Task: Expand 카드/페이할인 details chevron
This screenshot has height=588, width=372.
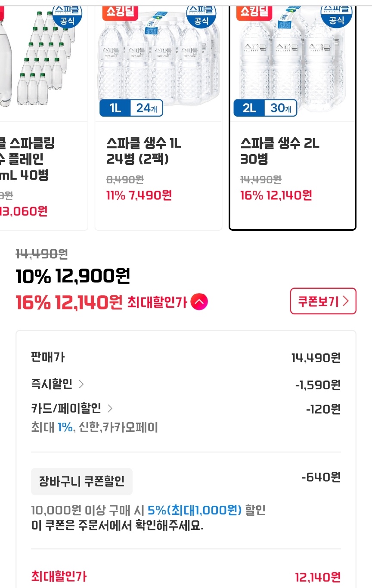Action: coord(110,408)
